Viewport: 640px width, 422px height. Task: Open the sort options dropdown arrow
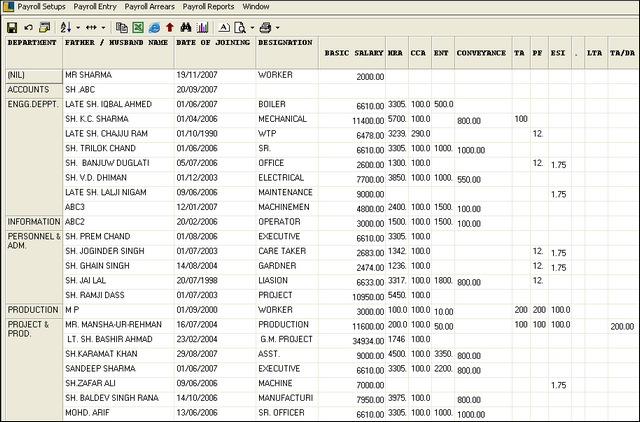[x=78, y=28]
